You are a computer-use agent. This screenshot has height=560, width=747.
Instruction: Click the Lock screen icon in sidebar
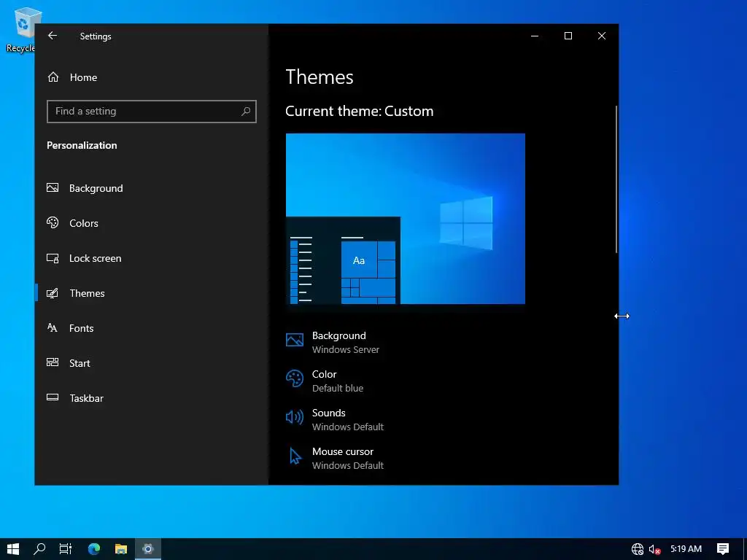[53, 258]
